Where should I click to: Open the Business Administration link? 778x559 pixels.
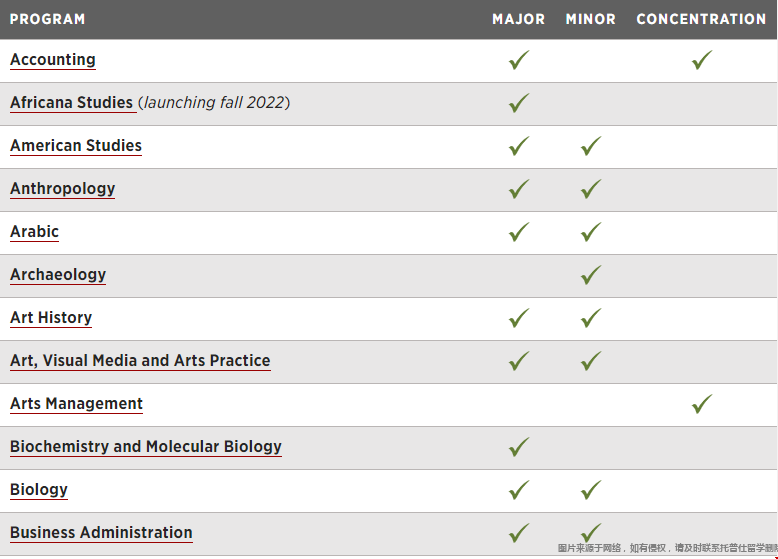pos(101,533)
